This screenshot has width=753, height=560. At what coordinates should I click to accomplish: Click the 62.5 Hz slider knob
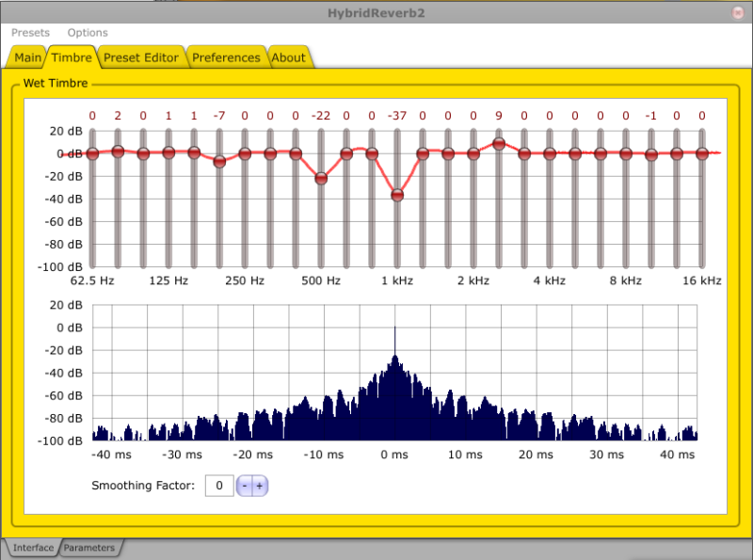(x=92, y=153)
